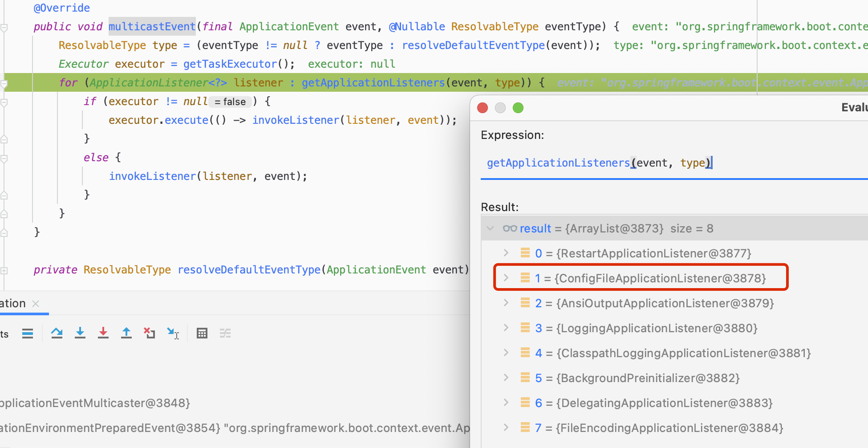Select row 5 BackgroundPreinitializer text

tap(637, 378)
